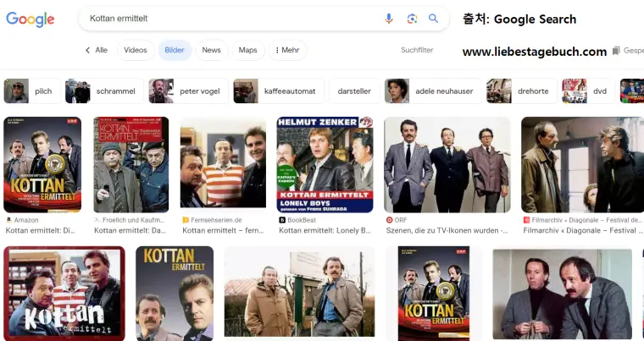
Task: Open the Helmut Zenker Lonely Boys cover
Action: coord(325,164)
